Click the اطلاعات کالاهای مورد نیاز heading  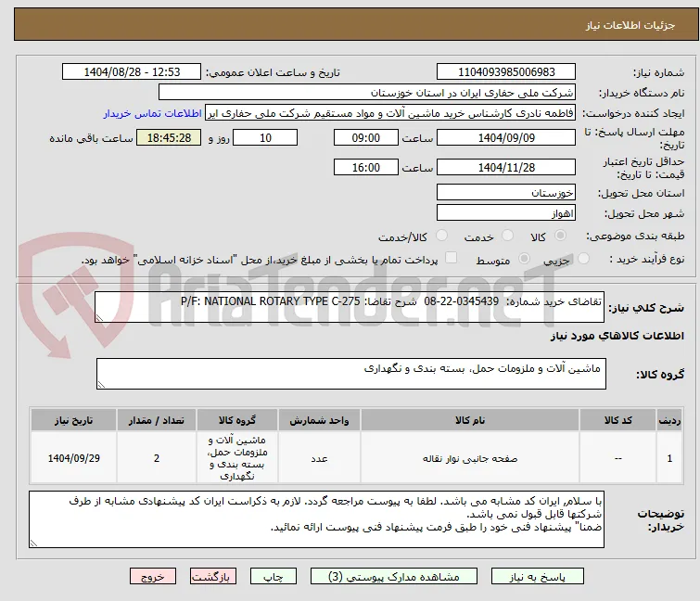pos(617,336)
